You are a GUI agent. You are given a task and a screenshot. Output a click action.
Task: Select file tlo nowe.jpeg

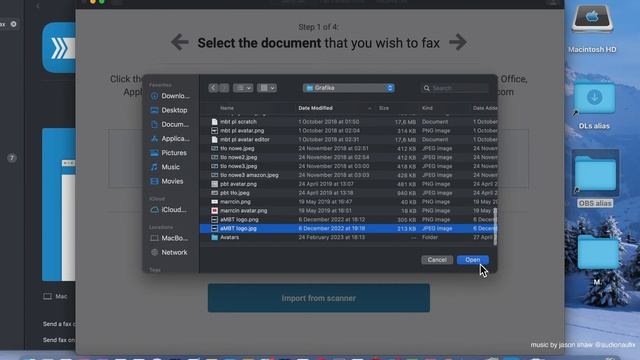point(348,149)
